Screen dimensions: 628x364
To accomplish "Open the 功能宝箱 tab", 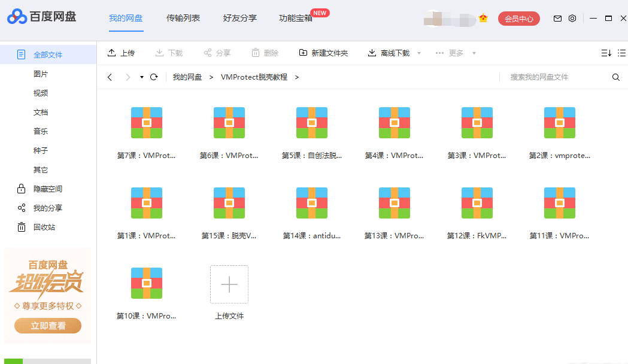I will tap(296, 18).
